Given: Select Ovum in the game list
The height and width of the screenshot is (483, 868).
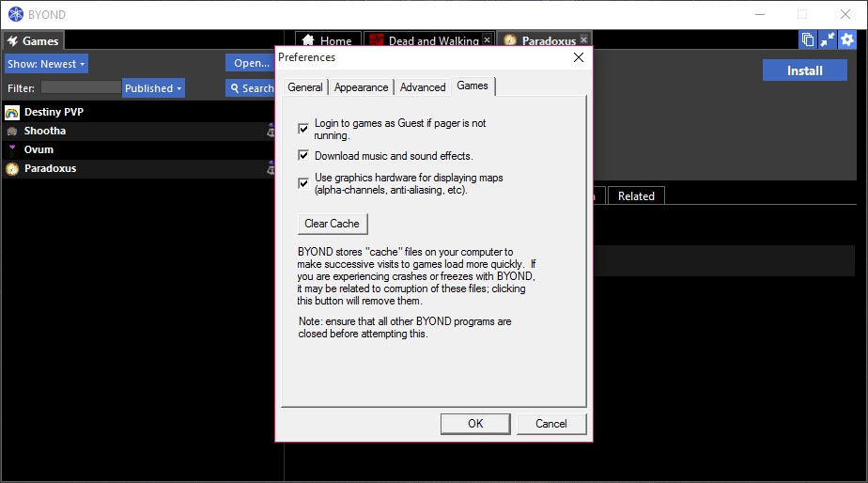Looking at the screenshot, I should coord(138,149).
